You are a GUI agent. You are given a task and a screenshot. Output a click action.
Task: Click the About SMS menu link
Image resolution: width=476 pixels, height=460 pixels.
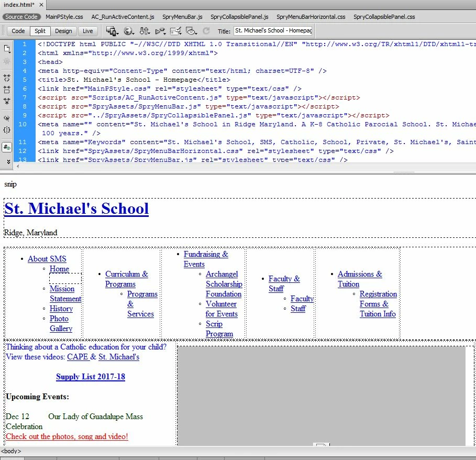(47, 259)
